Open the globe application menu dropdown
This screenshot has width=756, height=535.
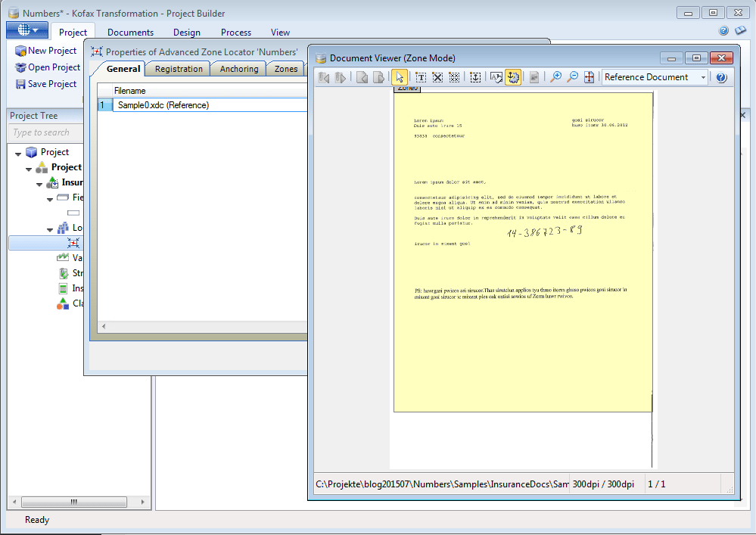(x=27, y=30)
